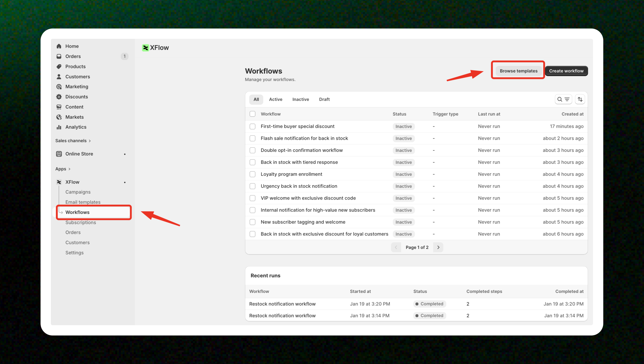Viewport: 644px width, 364px height.
Task: Open Restock notification workflow Jan 19 3:20 PM run
Action: [x=282, y=304]
